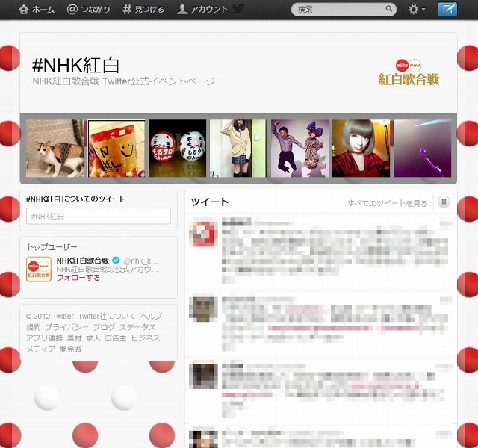Open the school uniform girl photo thumbnail
This screenshot has height=448, width=478.
[x=238, y=149]
